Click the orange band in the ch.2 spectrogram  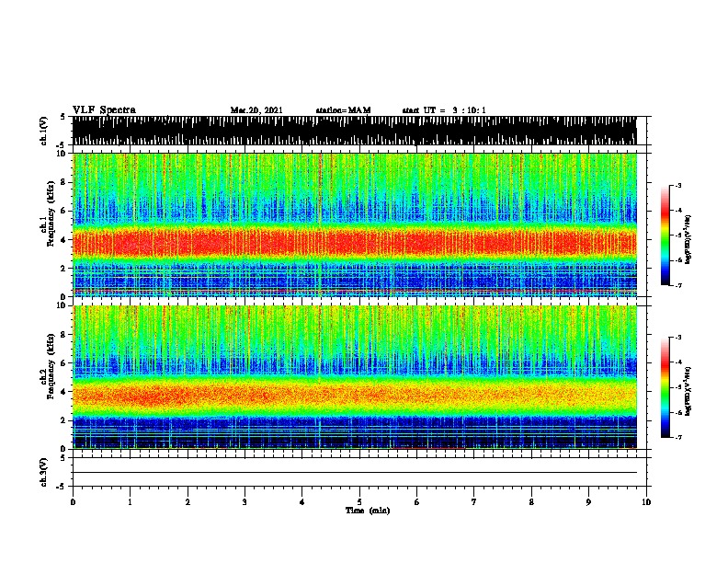pyautogui.click(x=354, y=395)
